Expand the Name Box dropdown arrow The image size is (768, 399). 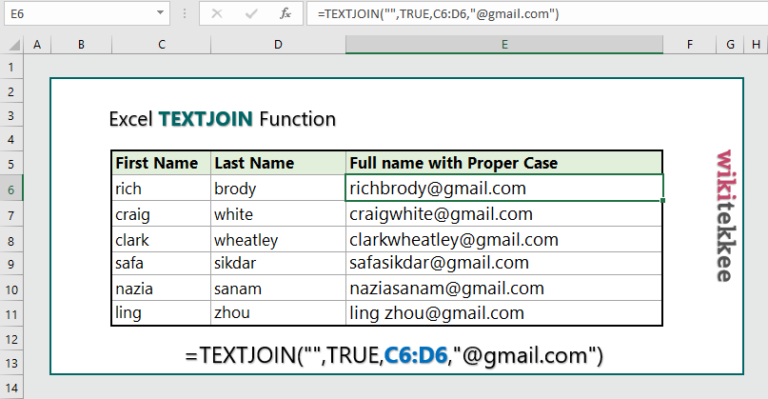[x=160, y=13]
